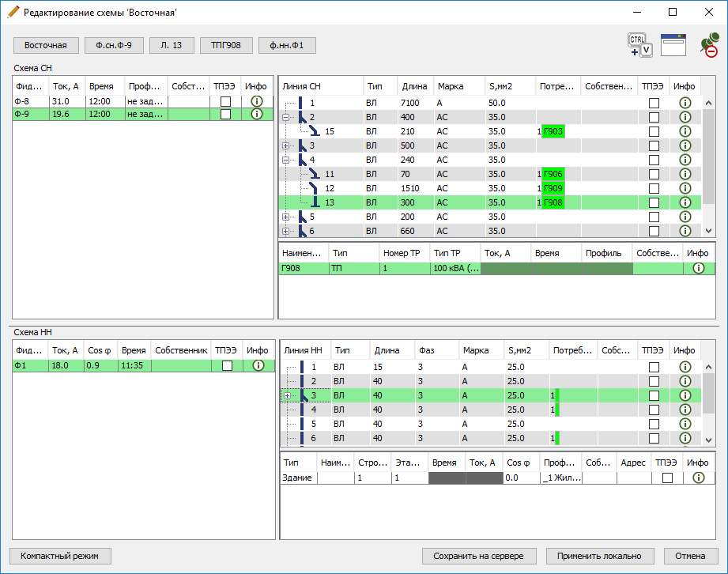Screen dimensions: 728x574
Task: Click the branch icon of СН line 11
Action: click(x=315, y=174)
